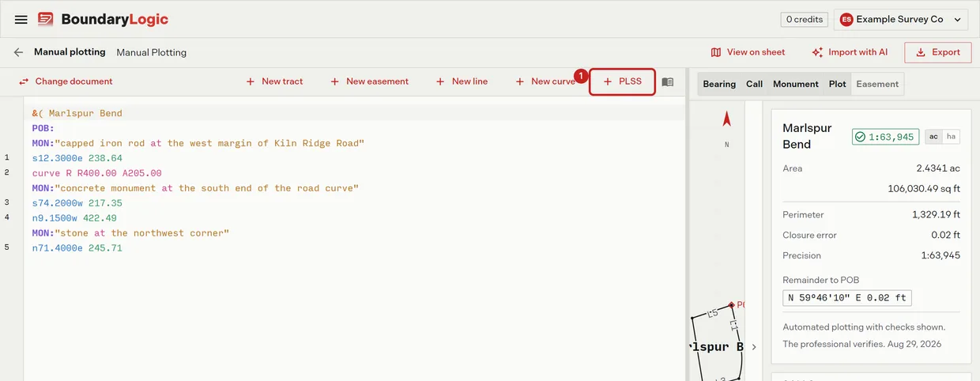Click the stone at northwest corner line

pyautogui.click(x=130, y=233)
